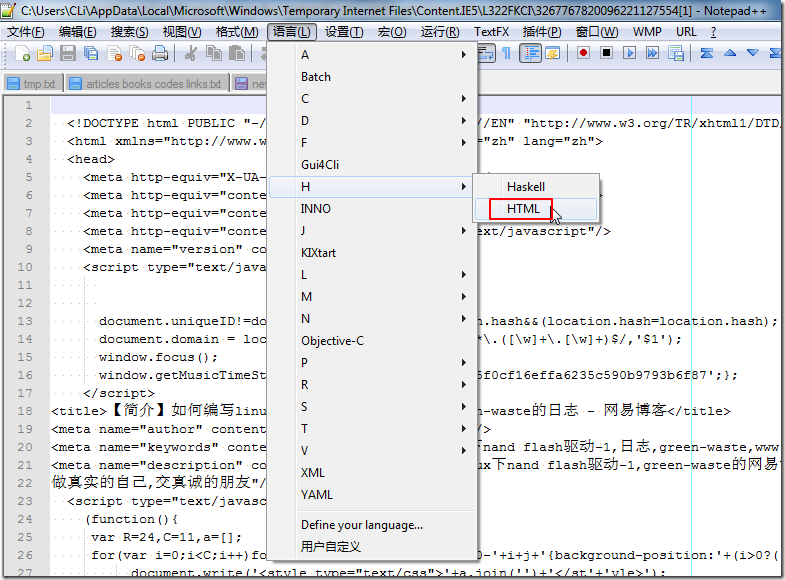Start macro recording with the red dot
Viewport: 785px width, 580px height.
(x=583, y=53)
